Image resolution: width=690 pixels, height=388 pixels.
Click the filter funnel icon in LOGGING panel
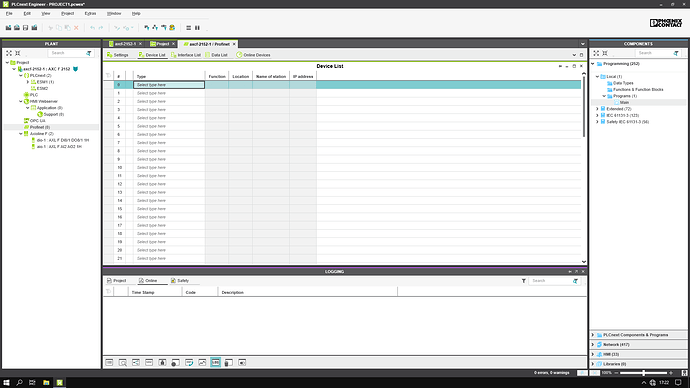pyautogui.click(x=524, y=281)
